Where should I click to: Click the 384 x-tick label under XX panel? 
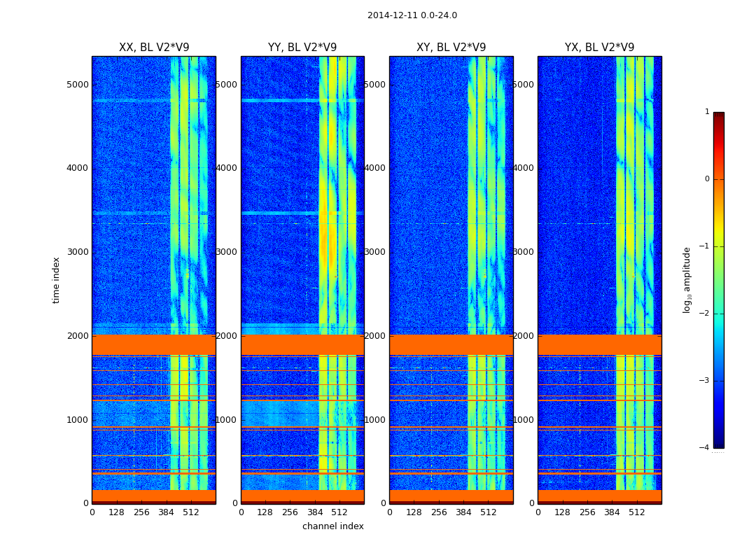pos(166,512)
